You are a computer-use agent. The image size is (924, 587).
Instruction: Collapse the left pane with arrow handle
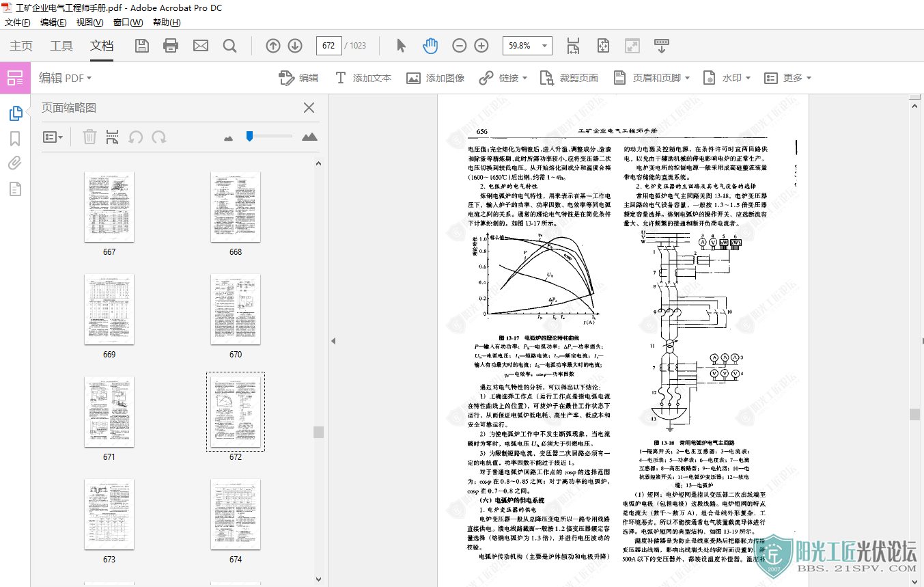coord(333,340)
